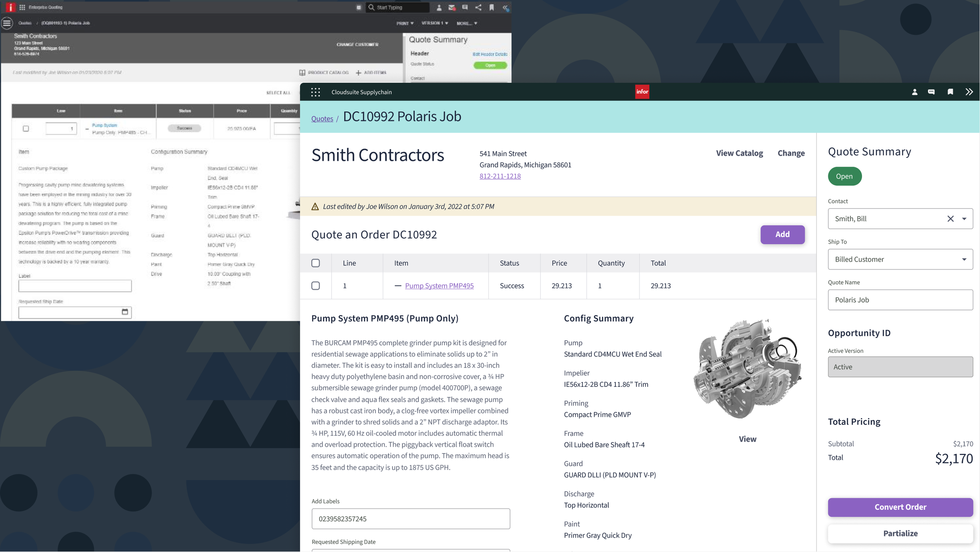Click Label input in old window

coord(75,286)
